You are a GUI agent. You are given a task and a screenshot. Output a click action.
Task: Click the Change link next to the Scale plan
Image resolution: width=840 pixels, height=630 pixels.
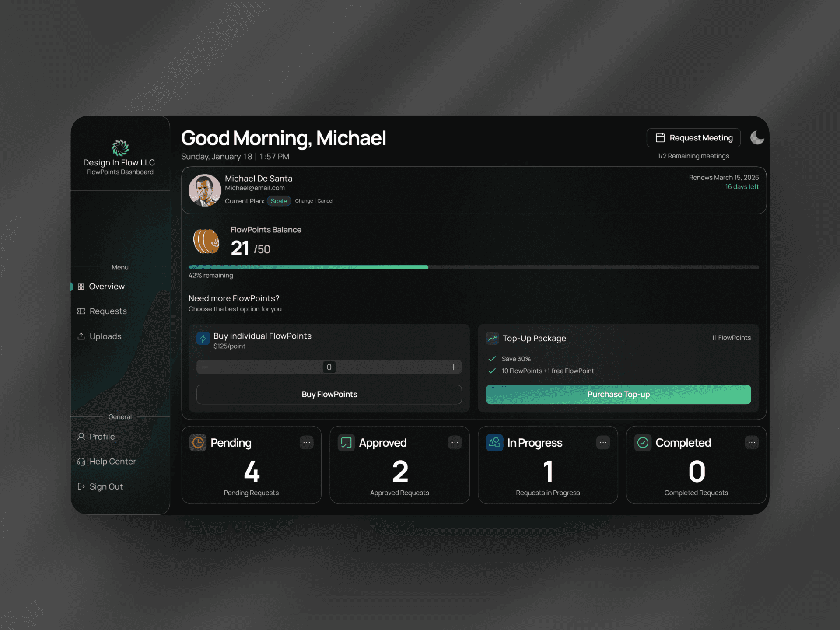(304, 201)
